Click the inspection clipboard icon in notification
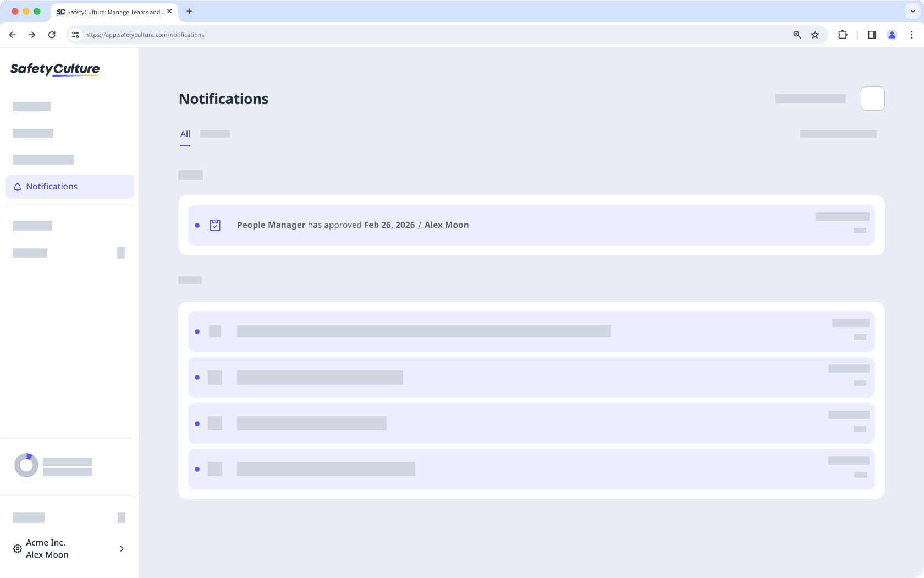 pyautogui.click(x=215, y=225)
